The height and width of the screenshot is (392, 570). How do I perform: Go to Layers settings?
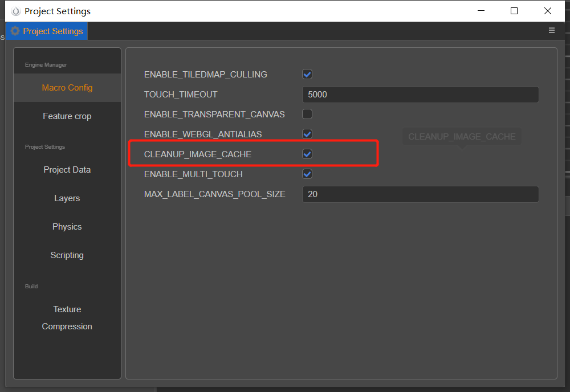point(67,198)
